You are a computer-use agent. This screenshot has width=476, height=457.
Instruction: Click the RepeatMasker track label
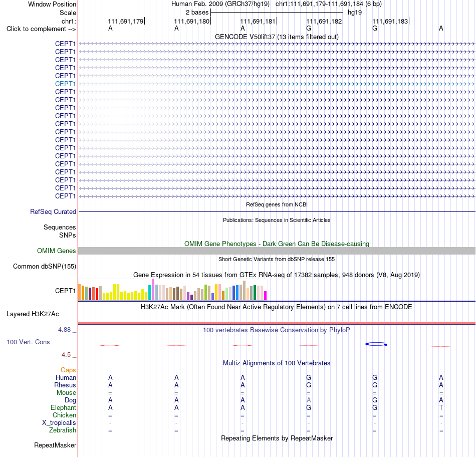tap(55, 445)
